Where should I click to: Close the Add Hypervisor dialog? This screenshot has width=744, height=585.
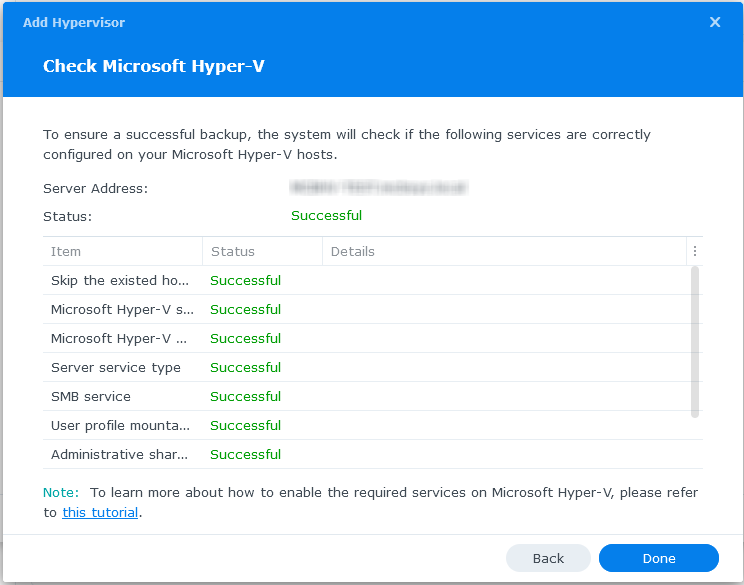pos(715,22)
